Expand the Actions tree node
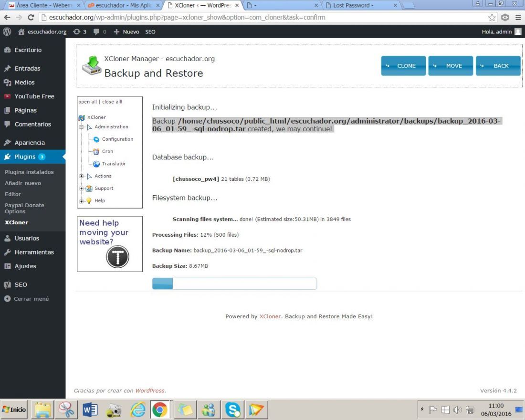The width and height of the screenshot is (525, 420). coord(81,176)
